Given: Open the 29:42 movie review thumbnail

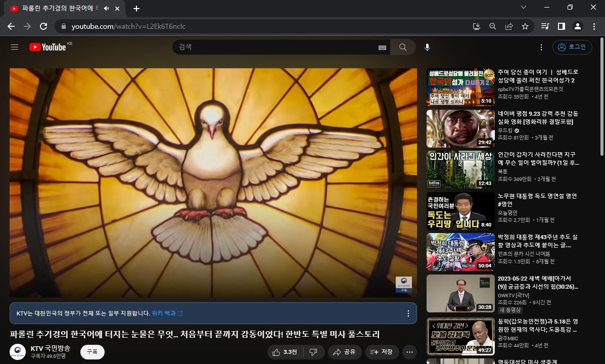Looking at the screenshot, I should (460, 128).
